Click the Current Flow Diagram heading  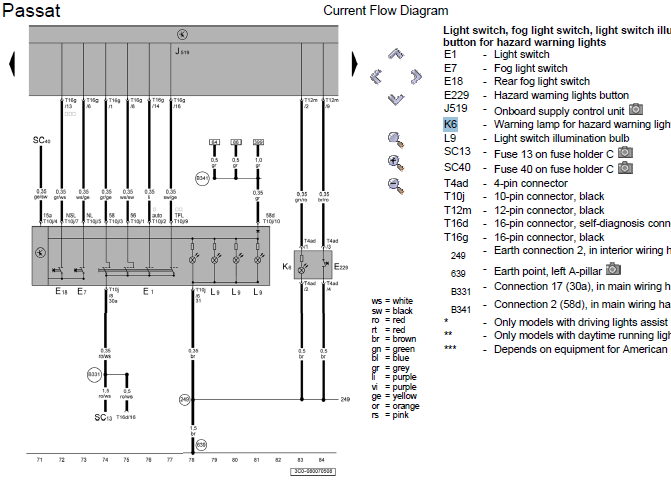tap(386, 11)
